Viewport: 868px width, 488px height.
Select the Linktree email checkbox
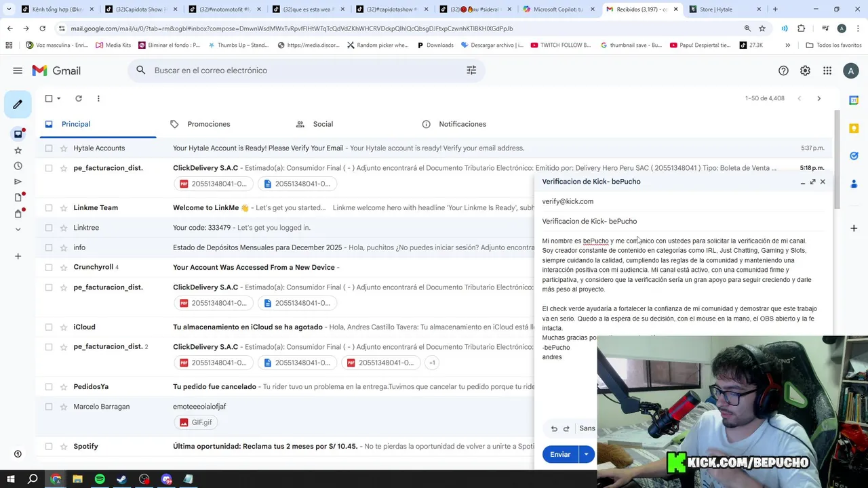[x=49, y=228]
